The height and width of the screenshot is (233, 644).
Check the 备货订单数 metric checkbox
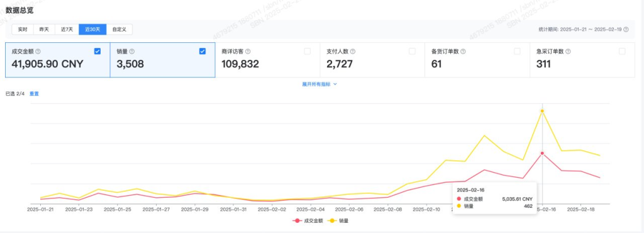click(x=517, y=52)
